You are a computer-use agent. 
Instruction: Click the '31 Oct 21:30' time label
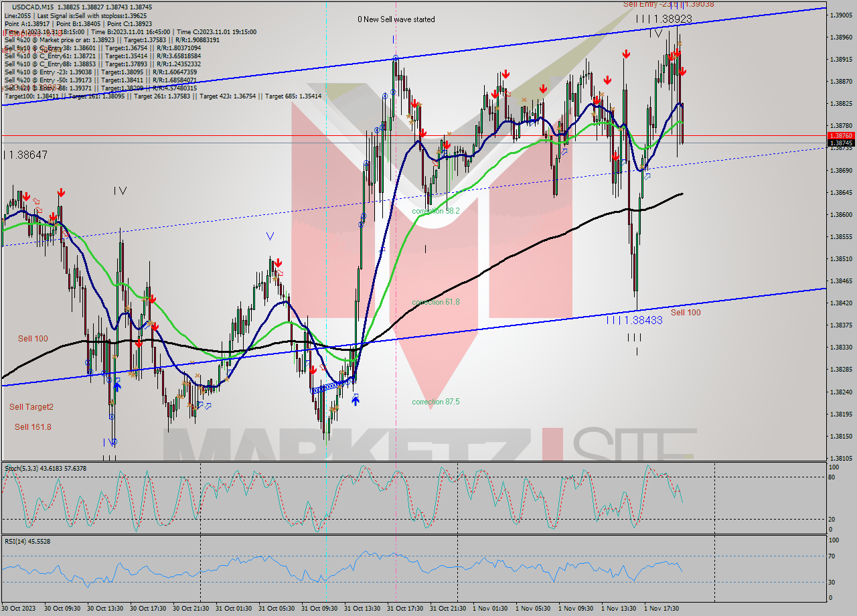point(448,609)
